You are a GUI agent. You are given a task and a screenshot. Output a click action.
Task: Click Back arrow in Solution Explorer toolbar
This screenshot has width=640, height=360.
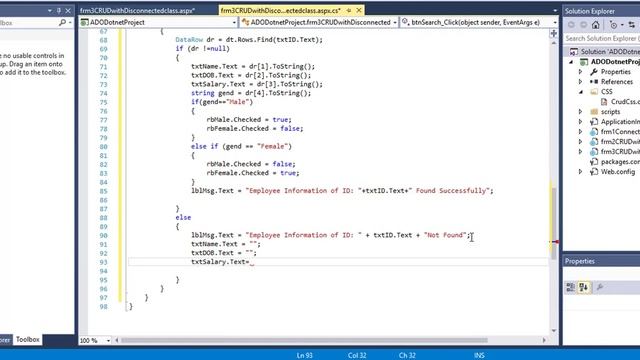pos(571,25)
